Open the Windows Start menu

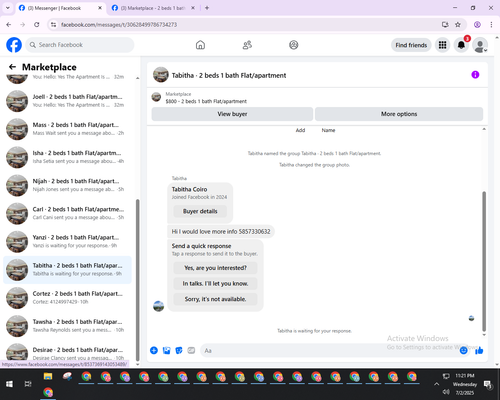(9, 384)
